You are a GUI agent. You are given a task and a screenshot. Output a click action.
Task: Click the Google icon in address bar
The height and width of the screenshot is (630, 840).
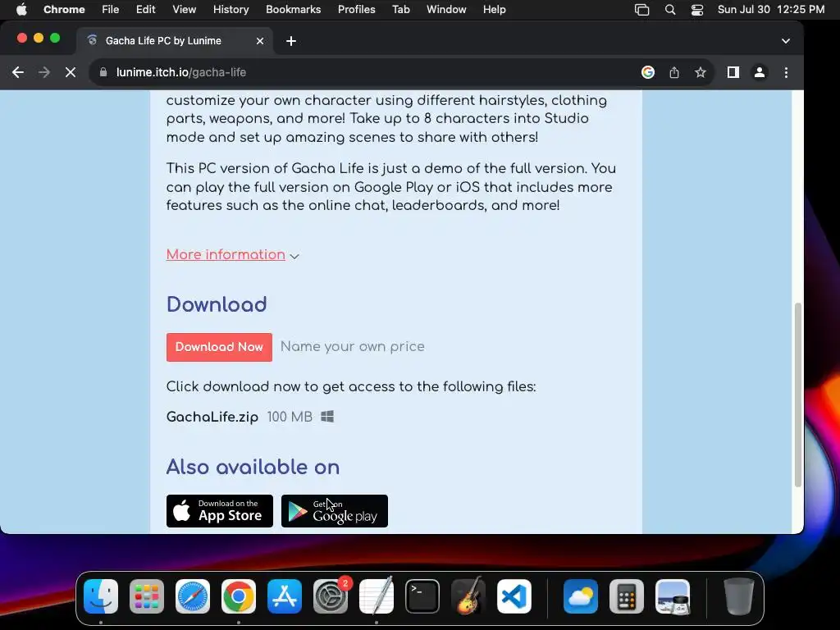pos(648,72)
